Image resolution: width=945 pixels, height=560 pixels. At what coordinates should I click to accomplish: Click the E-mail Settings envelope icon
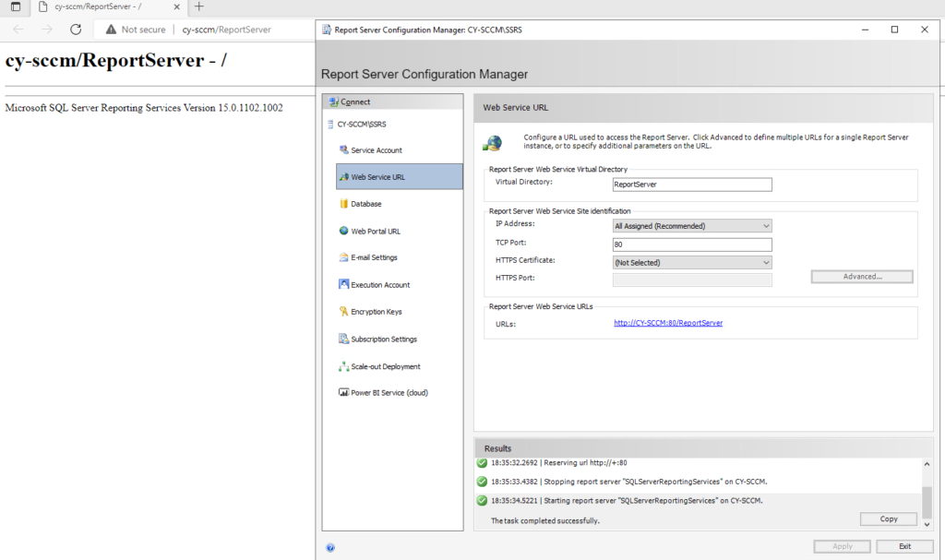(343, 257)
